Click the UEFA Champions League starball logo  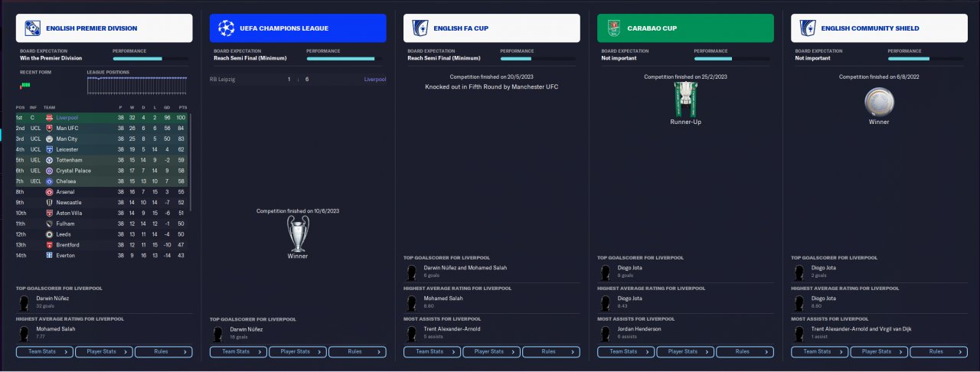click(226, 28)
